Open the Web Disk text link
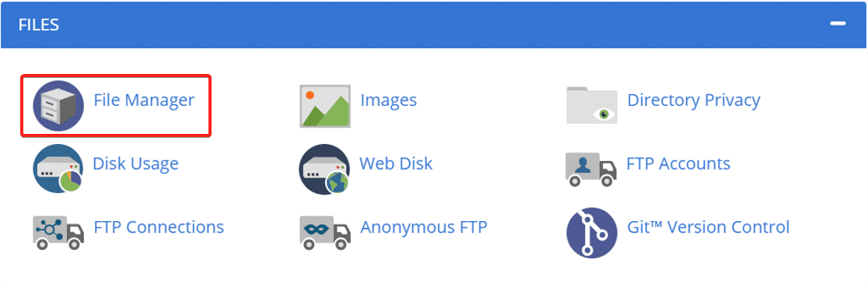This screenshot has width=868, height=288. click(x=396, y=163)
